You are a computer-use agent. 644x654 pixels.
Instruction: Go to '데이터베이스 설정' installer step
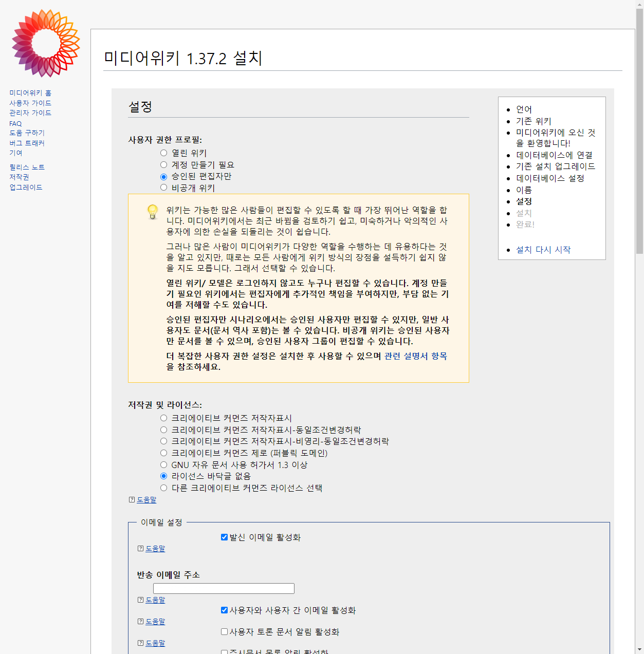[x=550, y=178]
